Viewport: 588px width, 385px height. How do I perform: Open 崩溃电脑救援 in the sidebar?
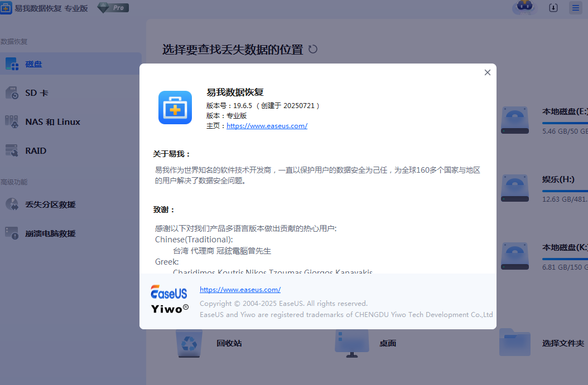(x=50, y=233)
